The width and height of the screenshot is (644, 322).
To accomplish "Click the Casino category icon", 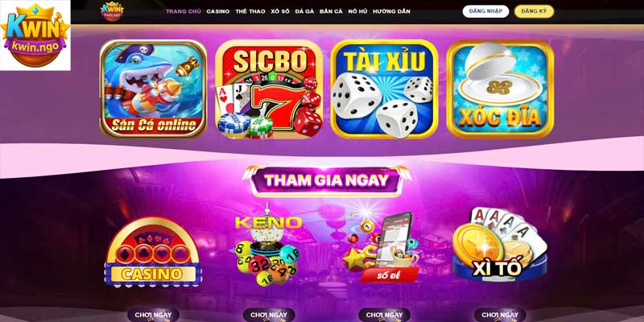I will pyautogui.click(x=153, y=251).
